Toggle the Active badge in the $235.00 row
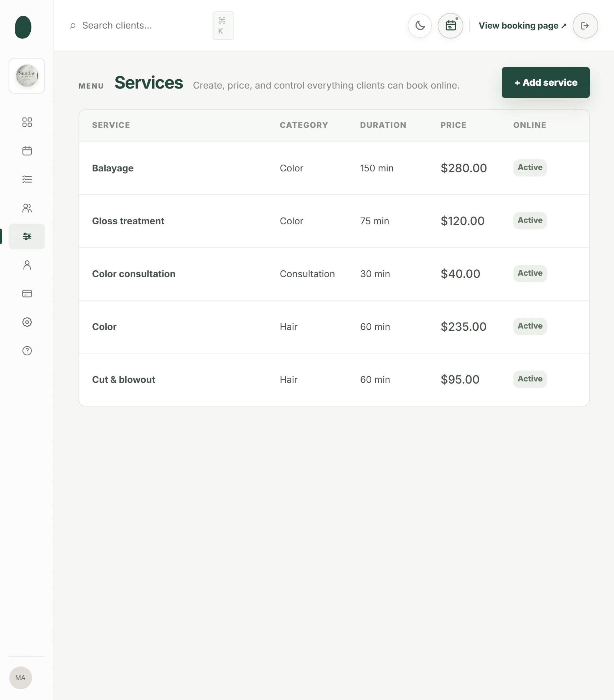This screenshot has height=700, width=614. tap(530, 326)
